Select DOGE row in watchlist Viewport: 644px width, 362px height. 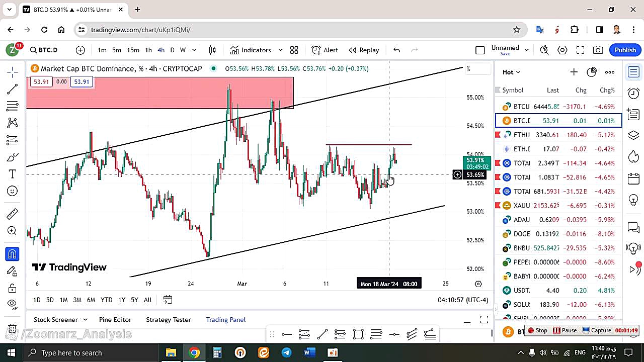[x=558, y=234]
